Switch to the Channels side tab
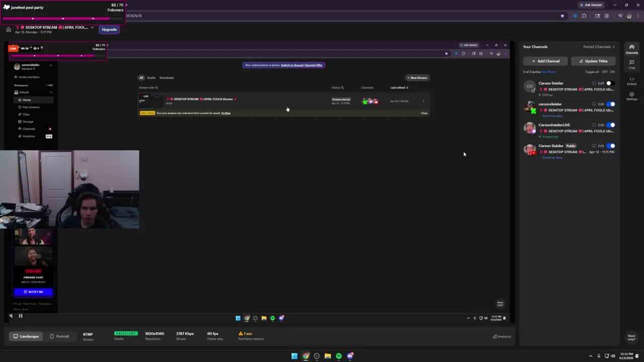The image size is (644, 362). coord(631,49)
